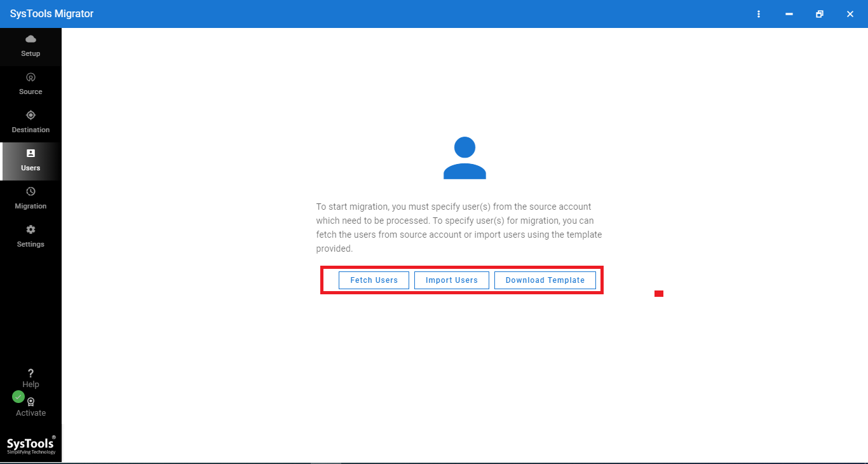This screenshot has width=868, height=464.
Task: Restore down the application window
Action: (x=820, y=14)
